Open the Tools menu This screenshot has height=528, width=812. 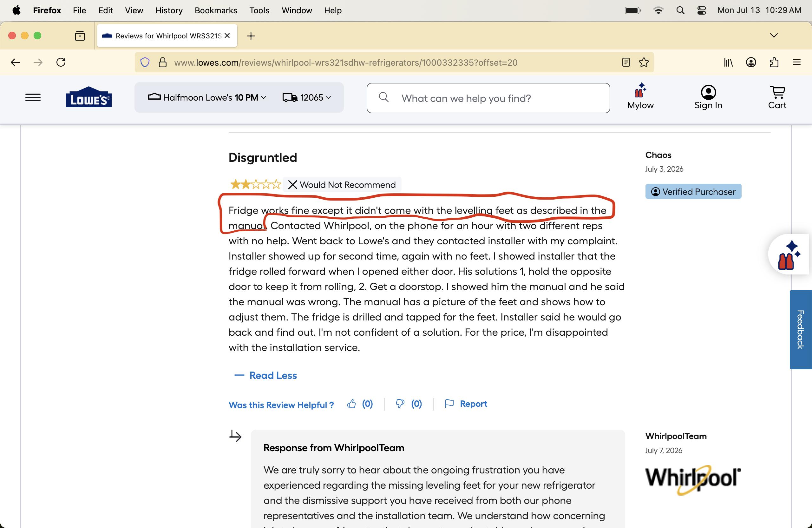pos(259,10)
